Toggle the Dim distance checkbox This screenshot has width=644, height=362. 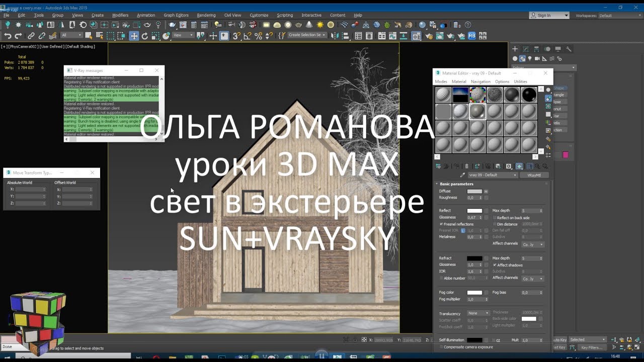tap(495, 224)
